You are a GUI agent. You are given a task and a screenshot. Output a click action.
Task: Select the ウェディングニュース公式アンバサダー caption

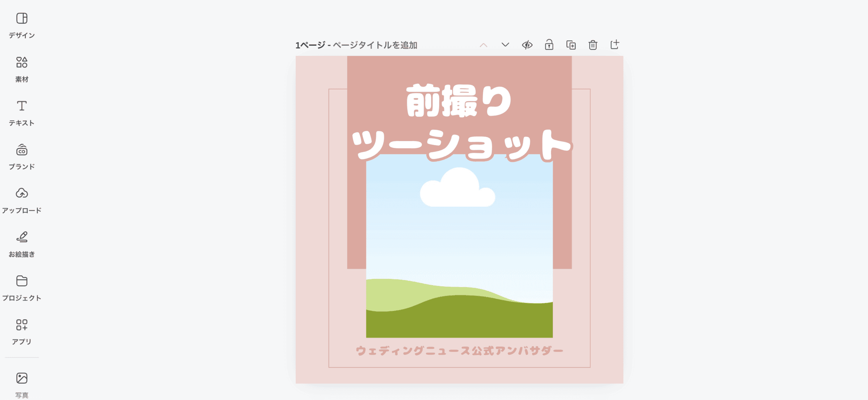[459, 351]
